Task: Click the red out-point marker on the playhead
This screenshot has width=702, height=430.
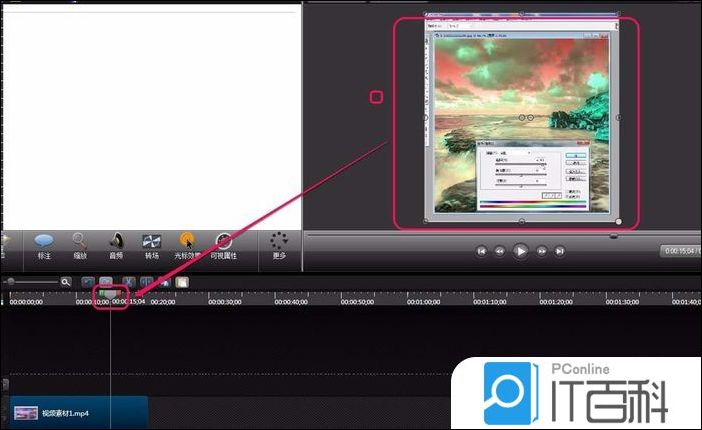Action: click(x=120, y=293)
